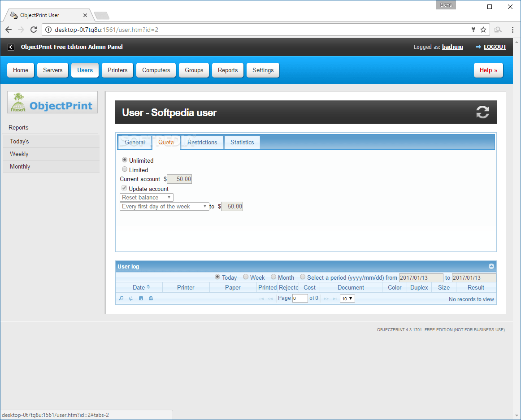Select the Today log filter

(217, 277)
